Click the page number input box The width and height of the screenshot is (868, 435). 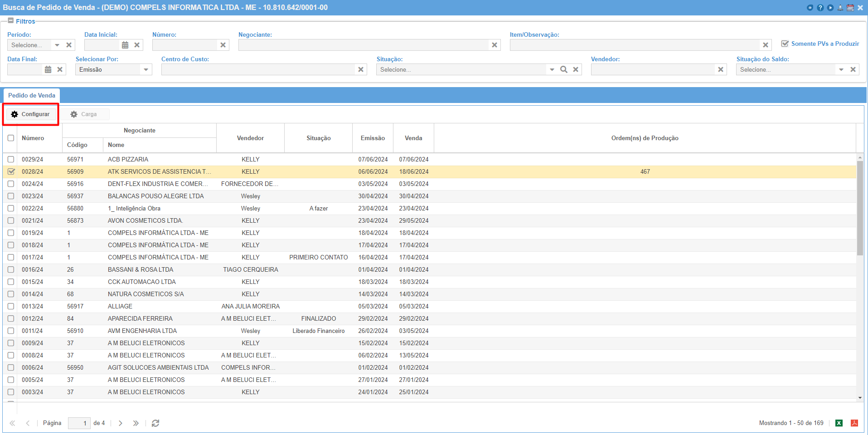[x=79, y=423]
